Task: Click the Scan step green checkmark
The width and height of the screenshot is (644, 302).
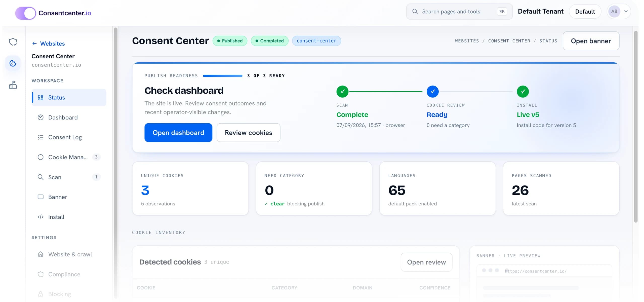Action: [342, 92]
